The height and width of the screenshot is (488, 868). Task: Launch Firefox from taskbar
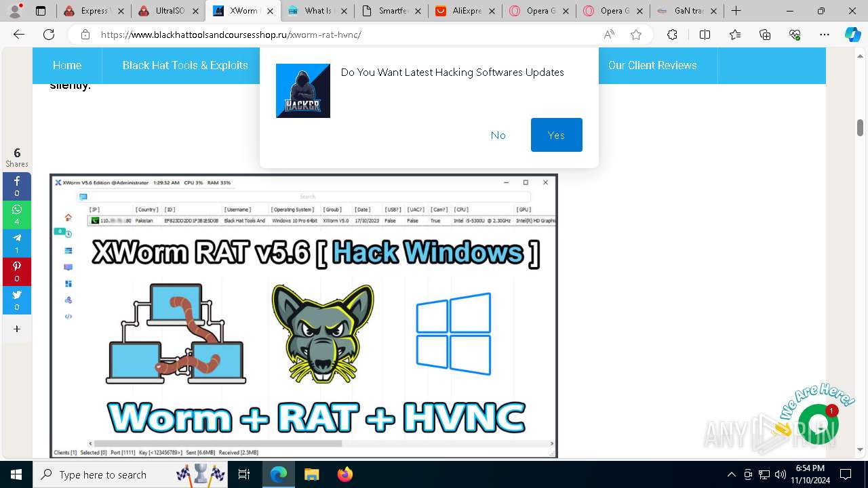344,474
